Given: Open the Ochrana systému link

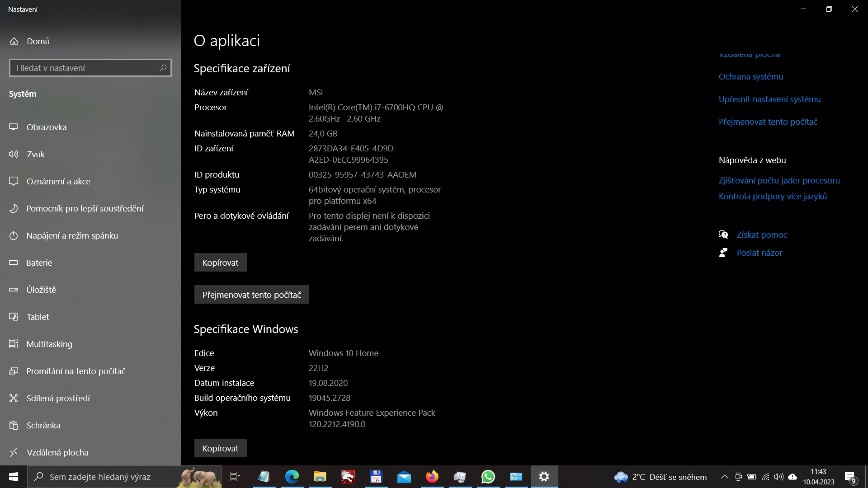Looking at the screenshot, I should tap(751, 76).
